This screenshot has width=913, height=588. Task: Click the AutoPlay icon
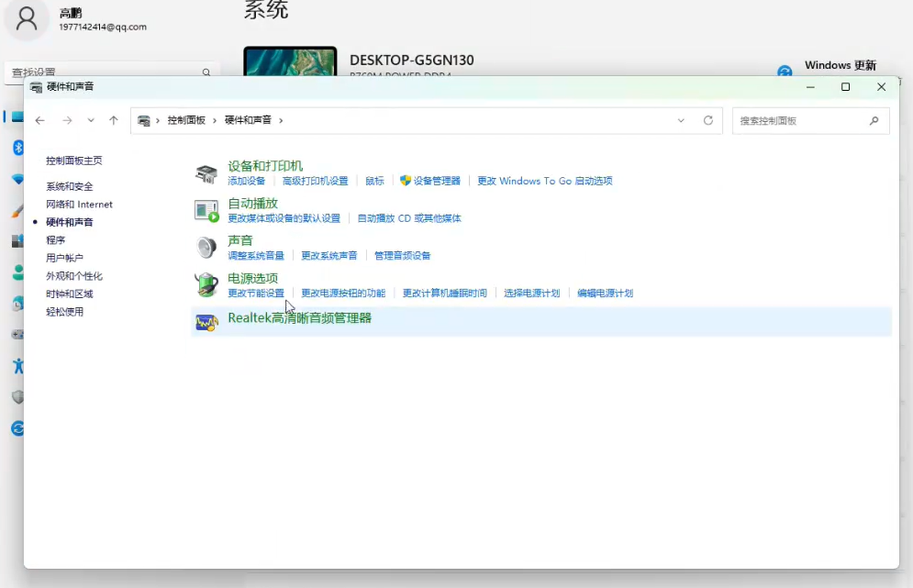[206, 211]
